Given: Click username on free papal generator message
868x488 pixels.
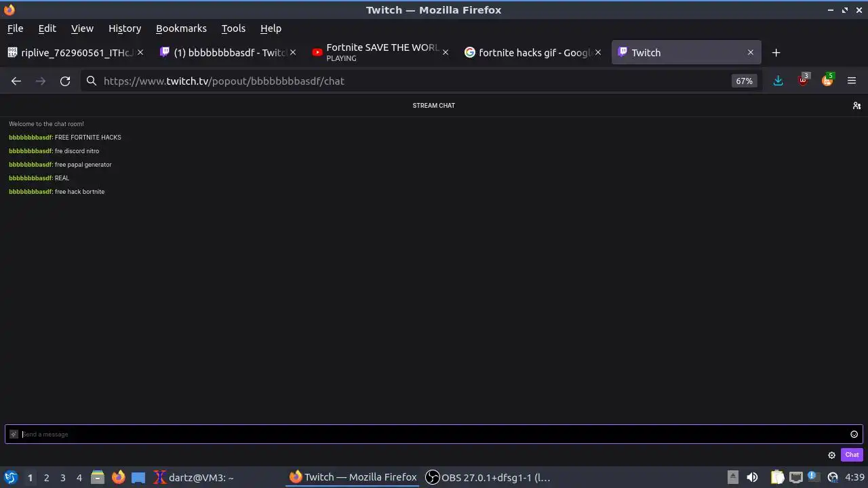Looking at the screenshot, I should point(30,165).
